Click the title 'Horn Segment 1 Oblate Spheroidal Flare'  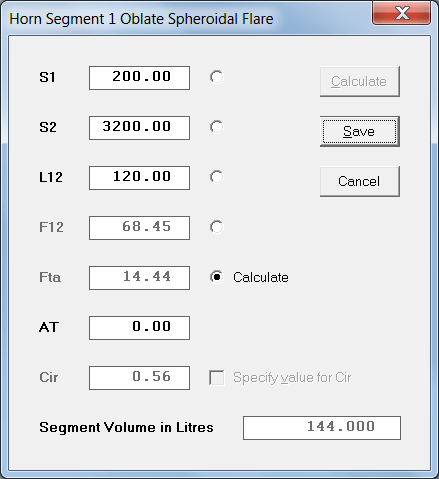click(141, 19)
